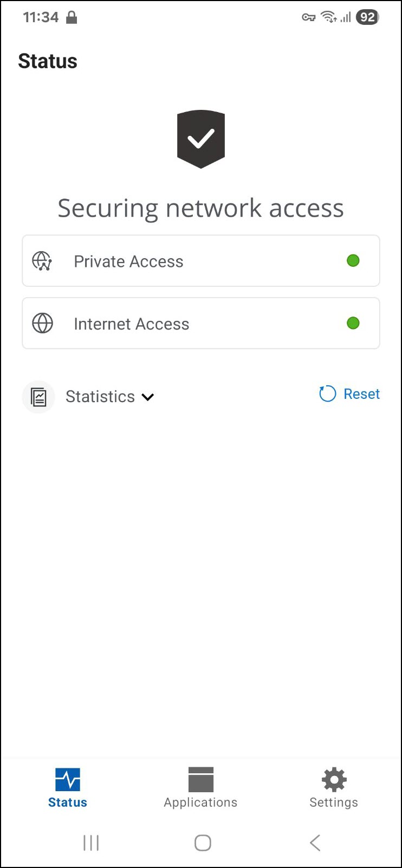
Task: Tap the Statistics report icon
Action: coord(38,397)
